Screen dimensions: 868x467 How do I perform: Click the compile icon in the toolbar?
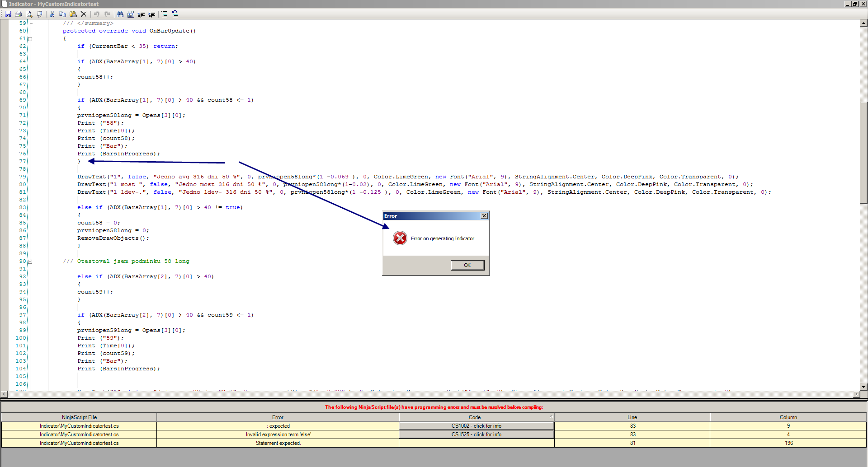pos(40,14)
